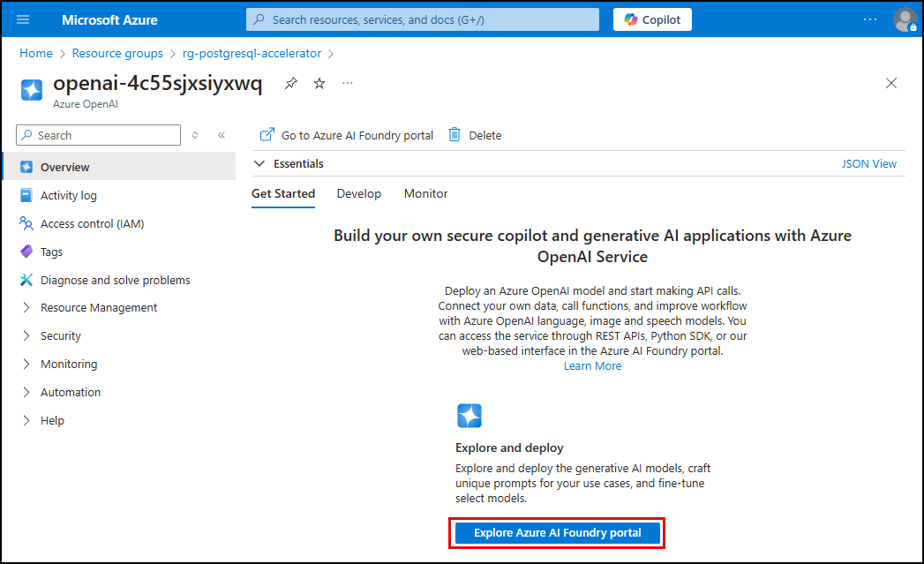
Task: Focus the sidebar Search field
Action: 99,135
